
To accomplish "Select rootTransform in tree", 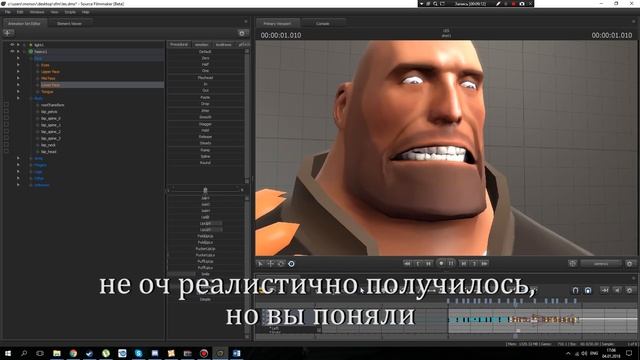I will [52, 105].
